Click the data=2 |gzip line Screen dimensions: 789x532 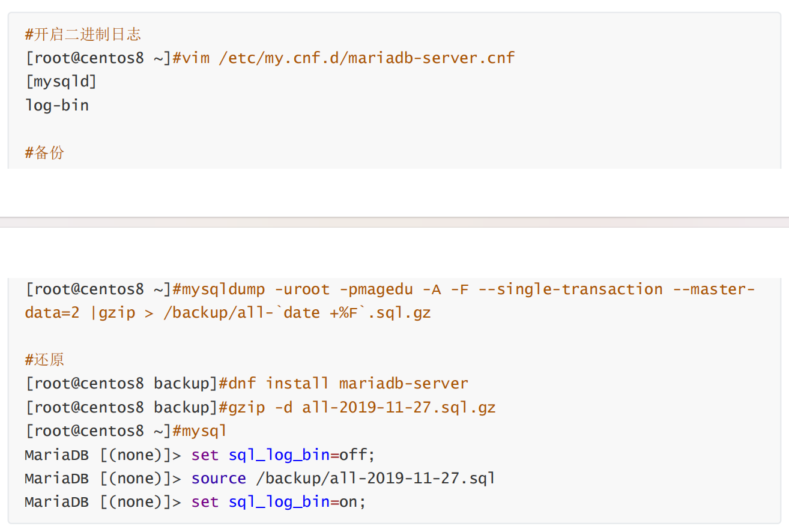click(x=228, y=313)
